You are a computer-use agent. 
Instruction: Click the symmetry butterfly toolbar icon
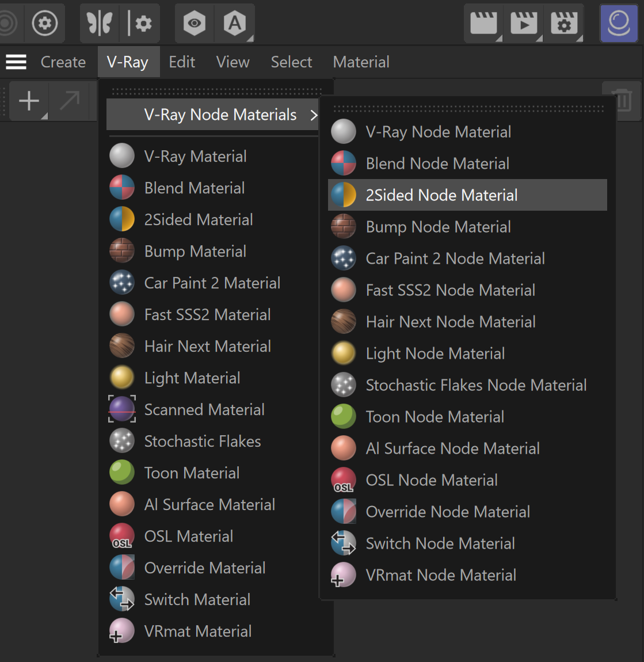[100, 23]
